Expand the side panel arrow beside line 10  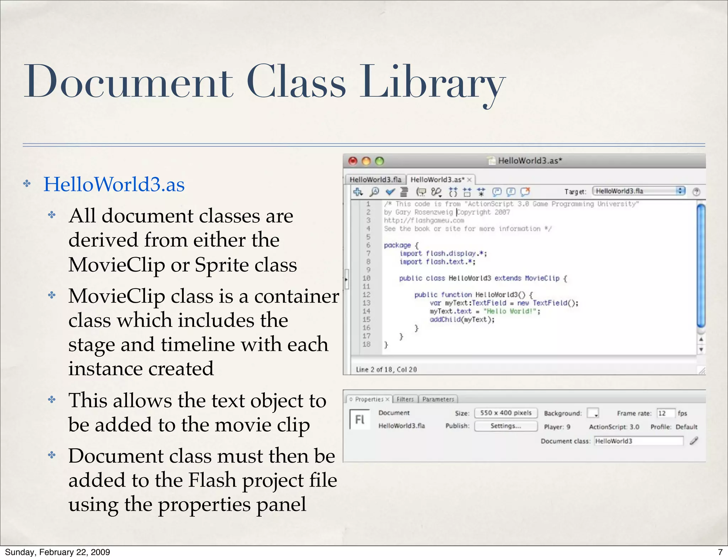coord(346,279)
